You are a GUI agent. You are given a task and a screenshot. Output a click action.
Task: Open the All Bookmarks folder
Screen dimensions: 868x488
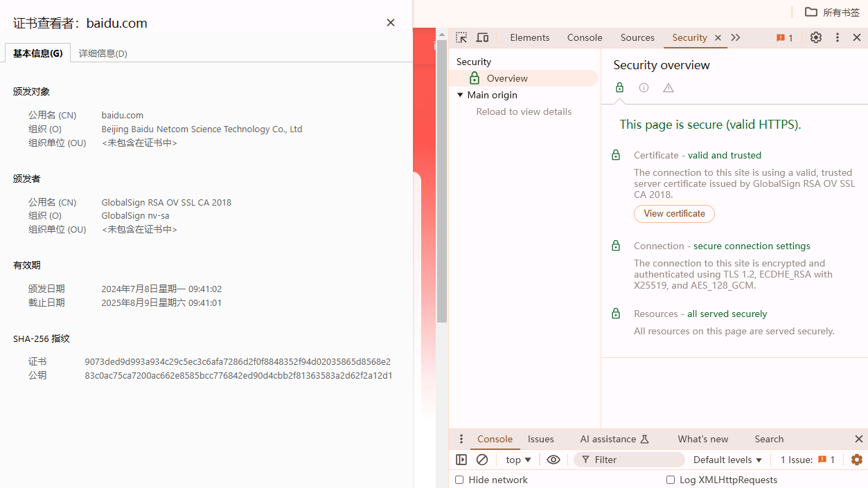pyautogui.click(x=832, y=12)
